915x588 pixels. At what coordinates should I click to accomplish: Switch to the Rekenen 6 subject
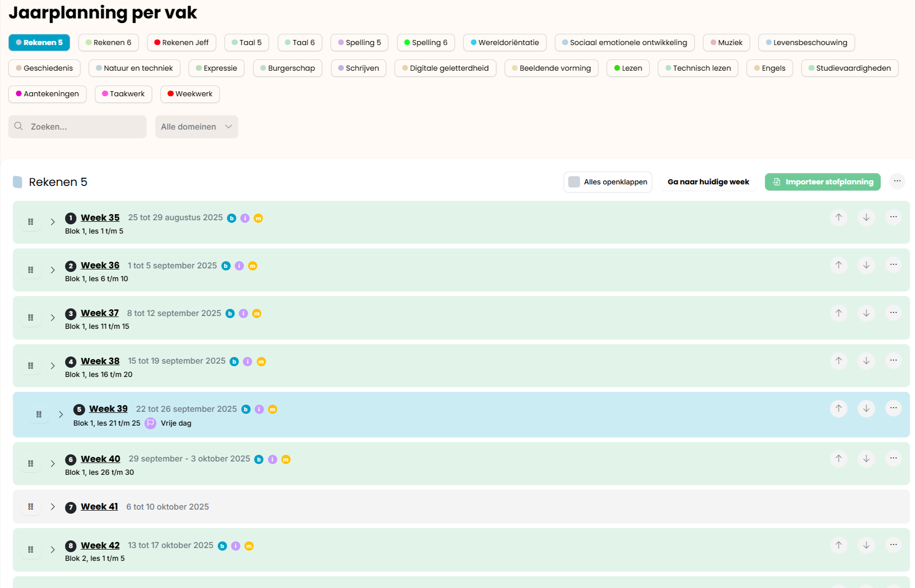[109, 43]
